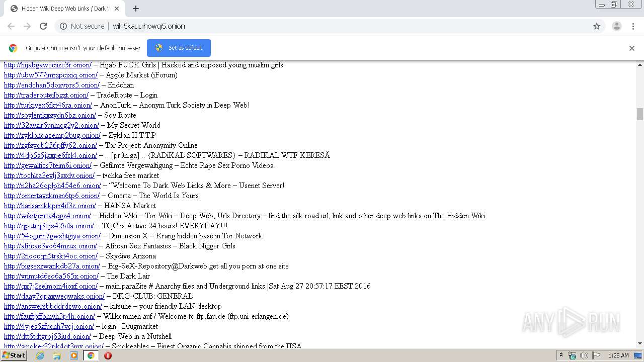
Task: Go back to the previous page
Action: pyautogui.click(x=11, y=26)
